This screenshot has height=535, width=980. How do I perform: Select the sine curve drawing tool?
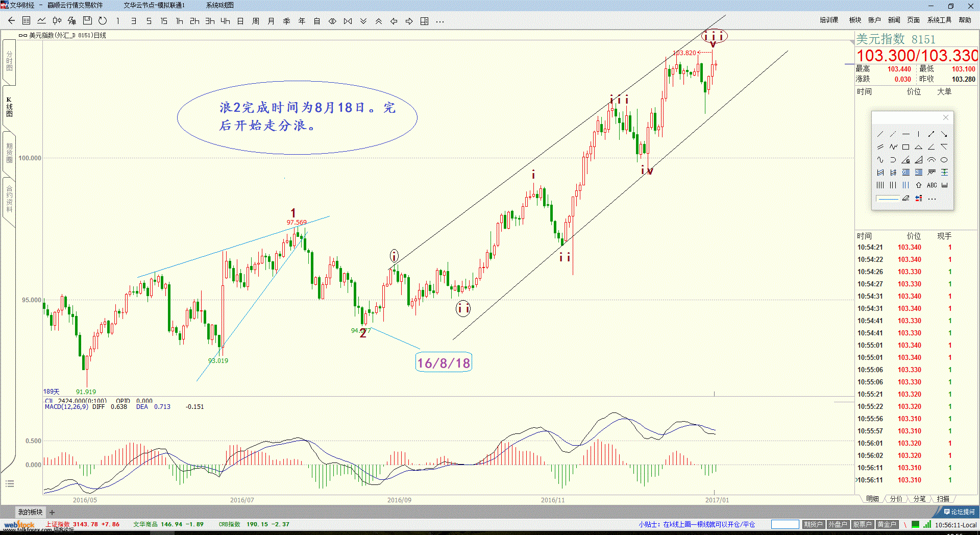click(x=880, y=160)
